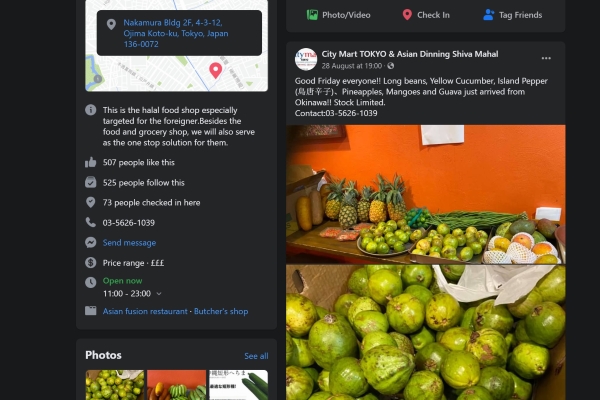Expand opening hours 11:00 - 23:00 chevron

point(159,294)
